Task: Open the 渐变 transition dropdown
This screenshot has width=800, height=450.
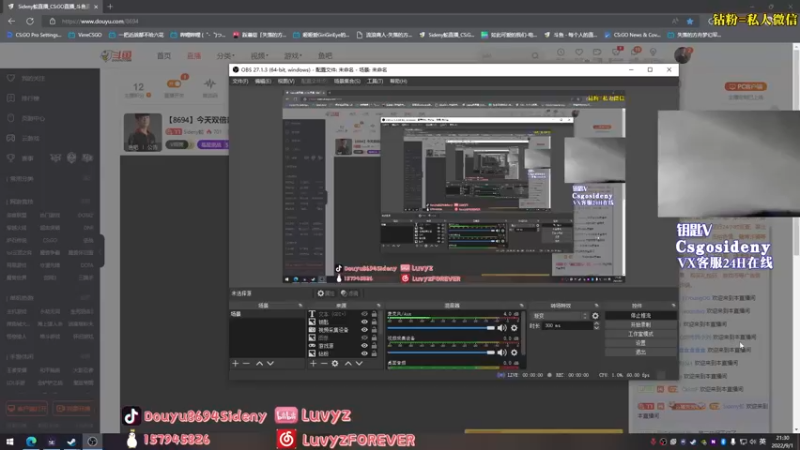Action: click(x=560, y=316)
